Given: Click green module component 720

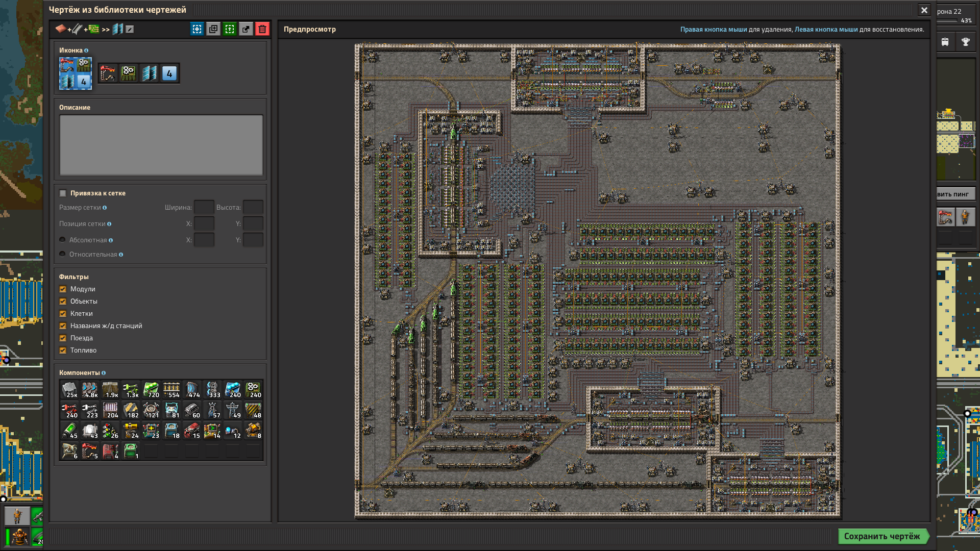Looking at the screenshot, I should point(151,390).
